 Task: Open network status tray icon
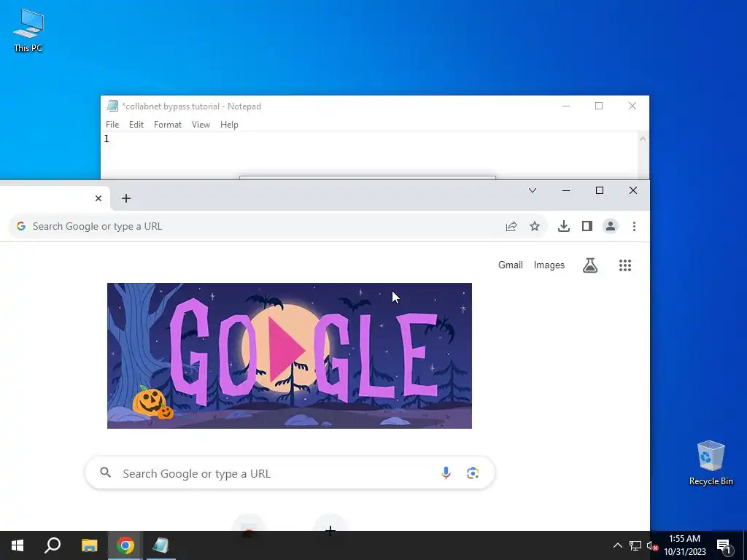click(x=635, y=545)
